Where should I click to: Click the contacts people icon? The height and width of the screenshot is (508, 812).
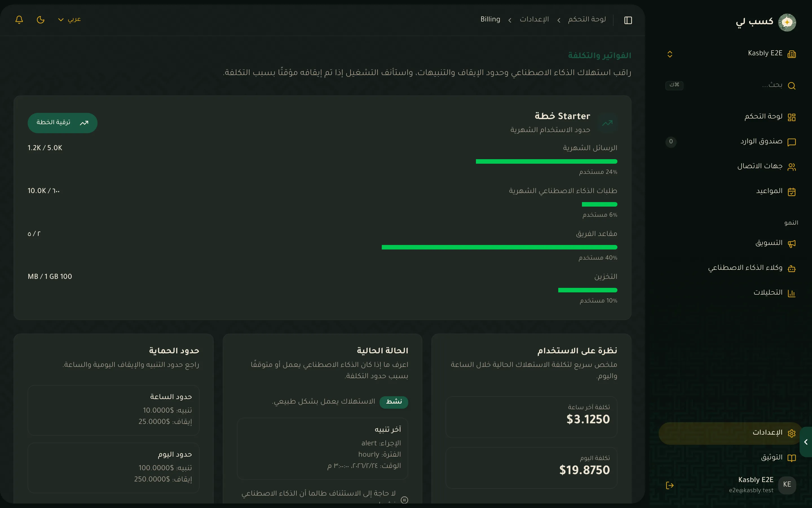click(x=791, y=167)
